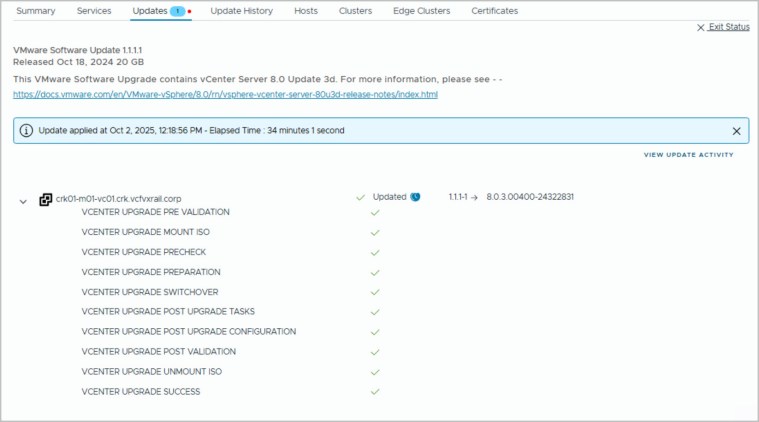Collapse the crk01-m01-vc01 upgrade steps
The width and height of the screenshot is (759, 422).
pyautogui.click(x=23, y=201)
